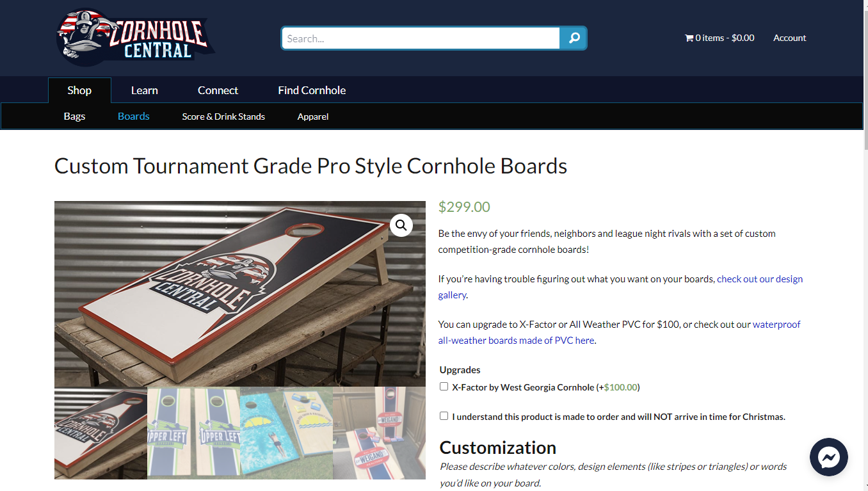Open the shopping cart icon

[689, 38]
